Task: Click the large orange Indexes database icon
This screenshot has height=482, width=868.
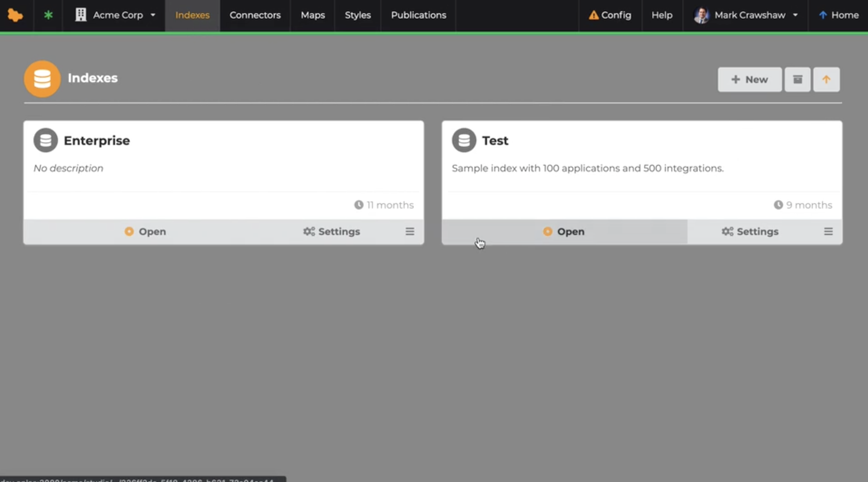Action: pos(42,79)
